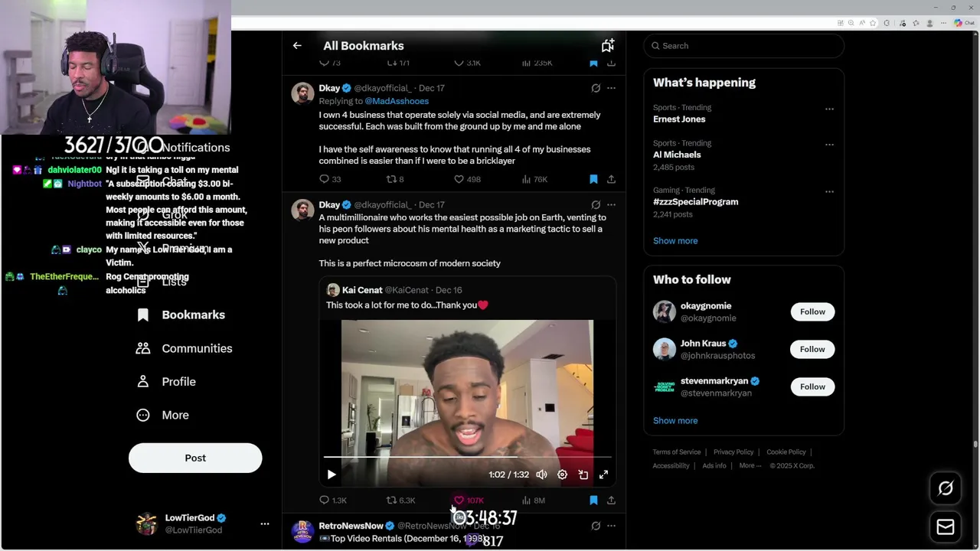Follow okaygnomie
Image resolution: width=980 pixels, height=551 pixels.
812,311
